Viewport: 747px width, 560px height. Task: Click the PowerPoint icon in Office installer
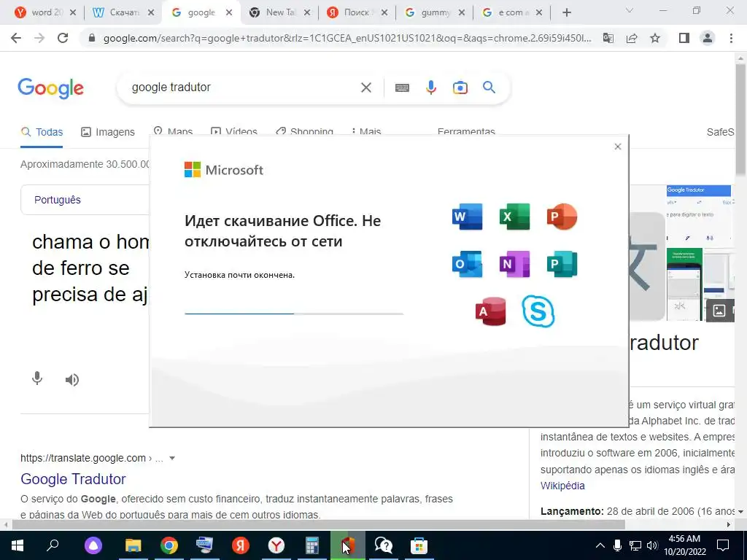click(x=562, y=217)
